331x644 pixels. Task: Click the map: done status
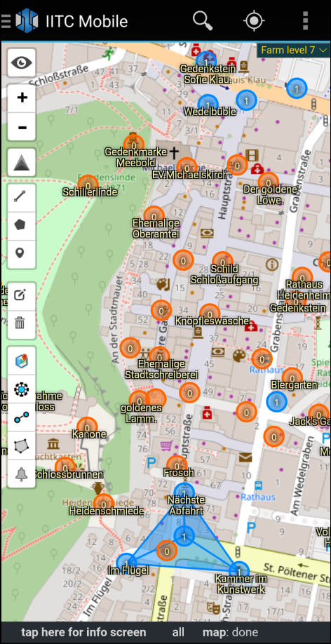click(x=231, y=633)
